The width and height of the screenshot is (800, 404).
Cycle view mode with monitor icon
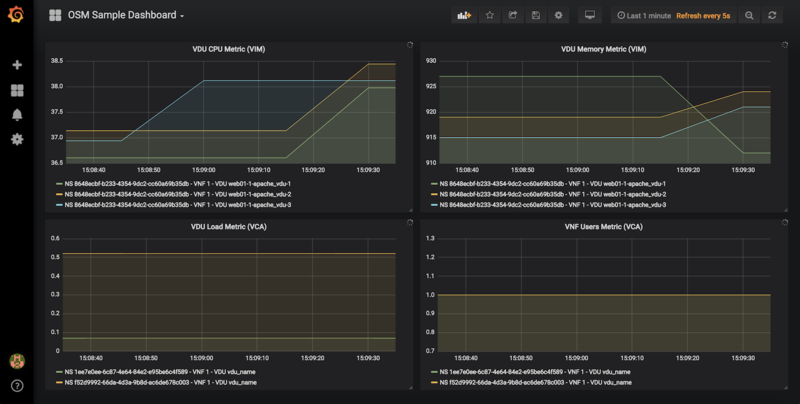(x=589, y=16)
